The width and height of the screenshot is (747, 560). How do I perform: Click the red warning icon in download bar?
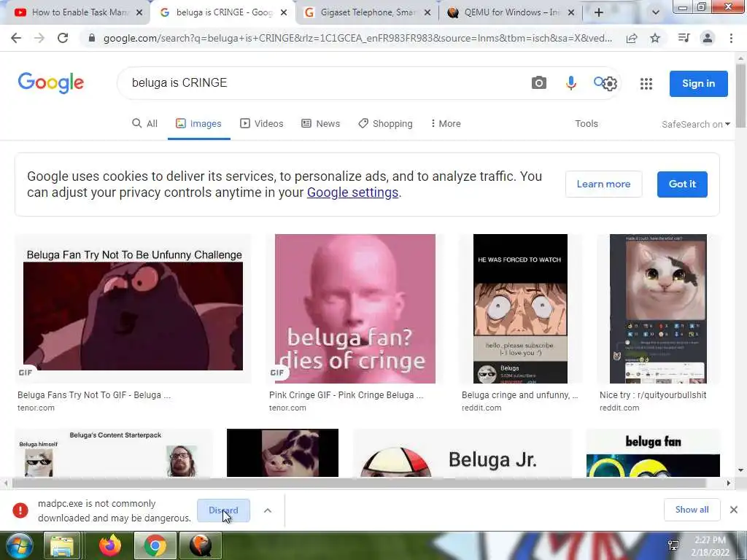click(20, 510)
